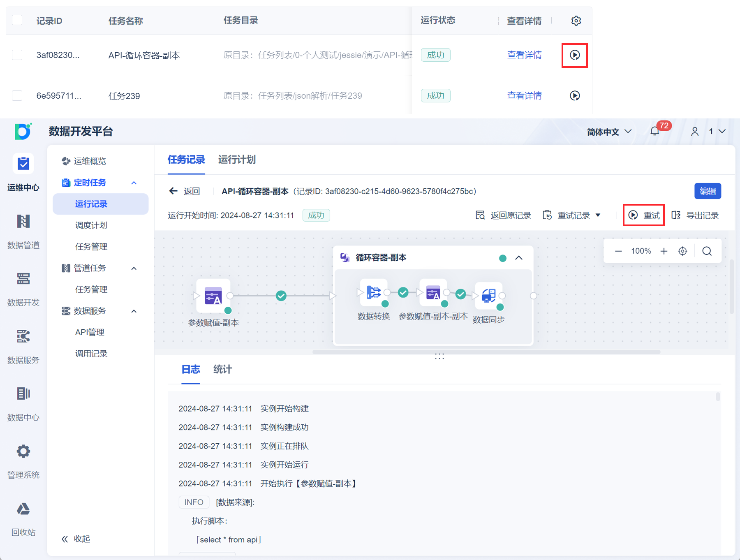This screenshot has height=560, width=740.
Task: Switch to 统计 statistics tab
Action: [x=222, y=370]
